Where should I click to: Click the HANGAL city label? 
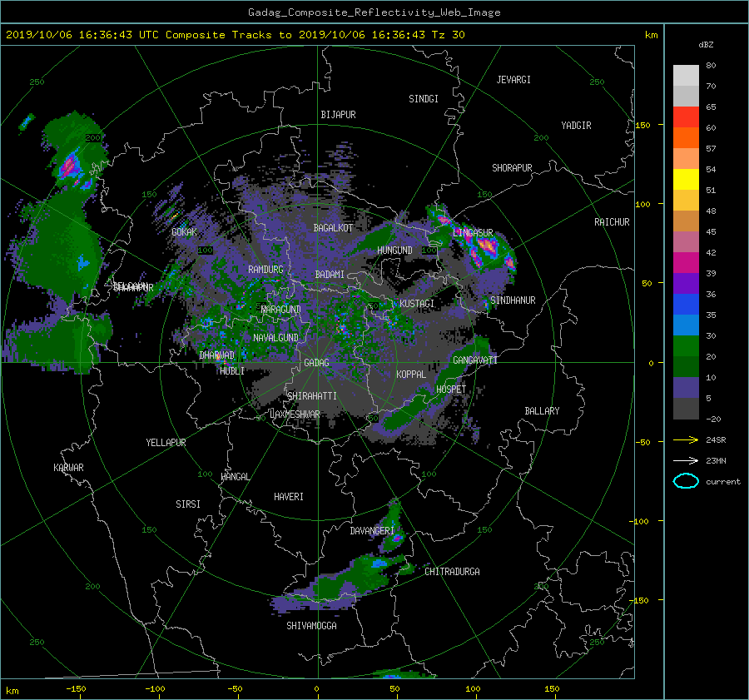235,477
